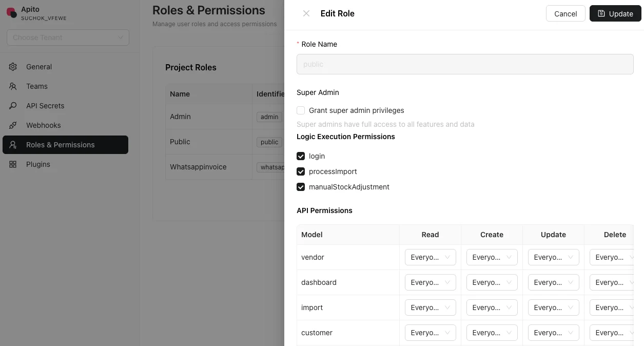Image resolution: width=644 pixels, height=346 pixels.
Task: Navigate to Plugins menu item
Action: pos(38,164)
